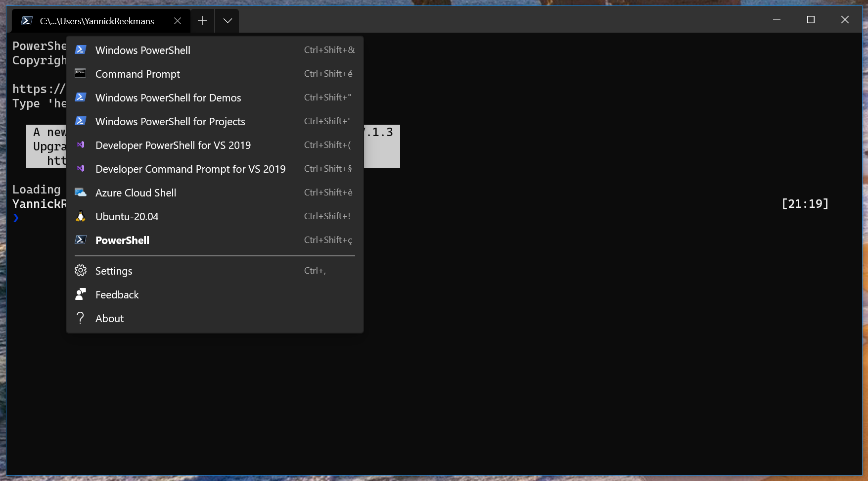The width and height of the screenshot is (868, 481).
Task: Open Settings from the menu
Action: point(215,271)
